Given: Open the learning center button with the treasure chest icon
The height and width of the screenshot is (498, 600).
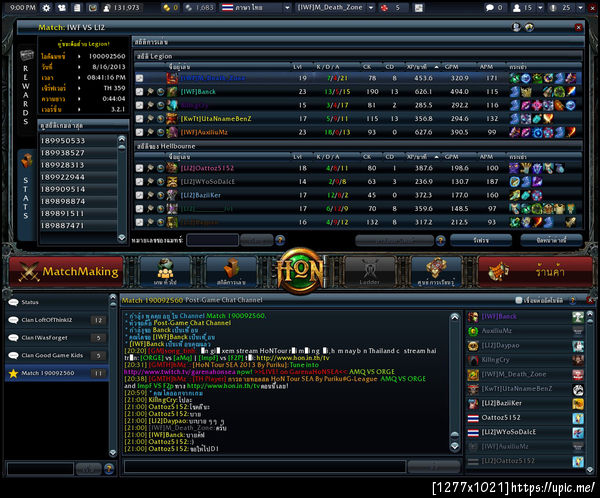Looking at the screenshot, I should tap(436, 271).
